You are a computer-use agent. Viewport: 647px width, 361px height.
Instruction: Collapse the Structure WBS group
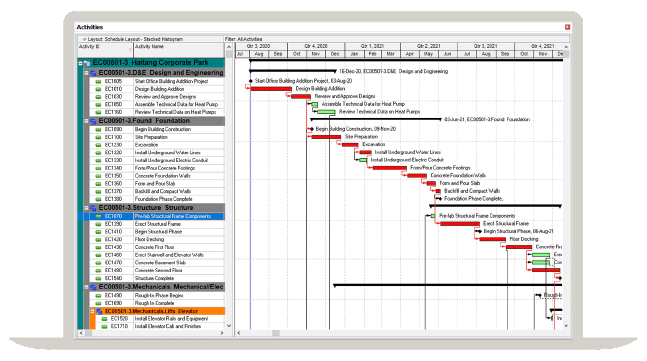86,208
